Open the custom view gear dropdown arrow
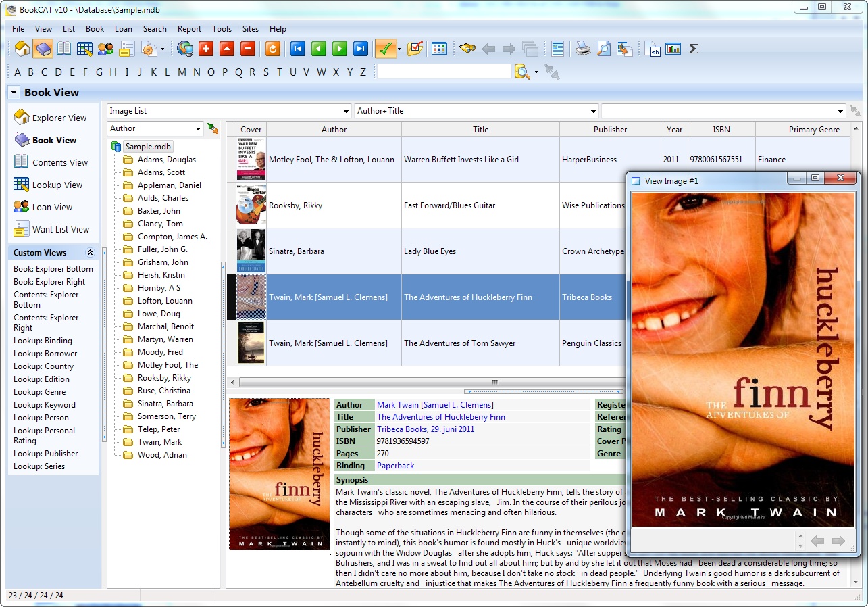The image size is (868, 607). pos(162,49)
